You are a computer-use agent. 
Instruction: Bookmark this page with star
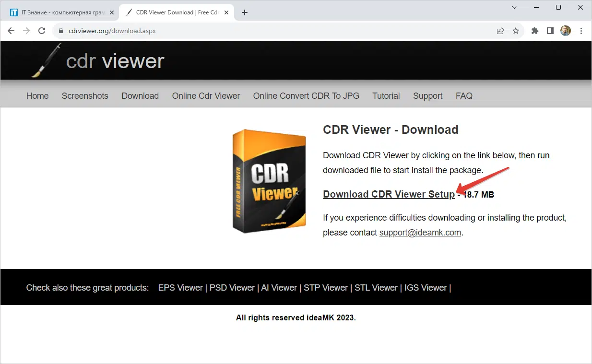[x=516, y=31]
